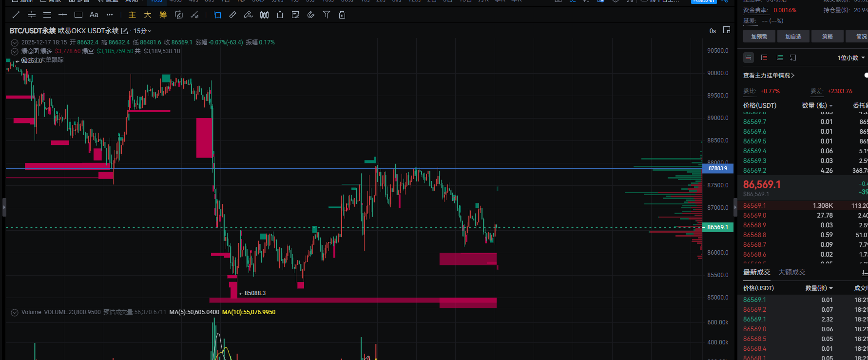Viewport: 868px width, 360px height.
Task: Collapse the candle OHLC info row
Action: [15, 42]
